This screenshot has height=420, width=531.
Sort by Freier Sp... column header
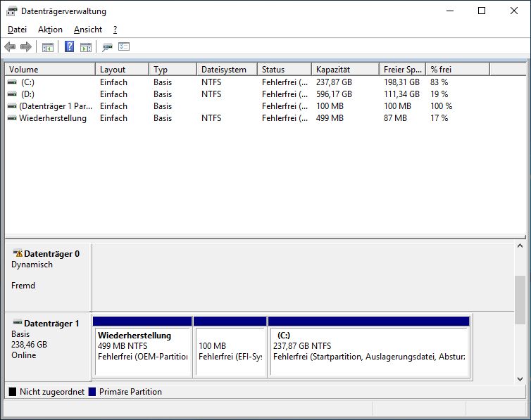pos(402,70)
